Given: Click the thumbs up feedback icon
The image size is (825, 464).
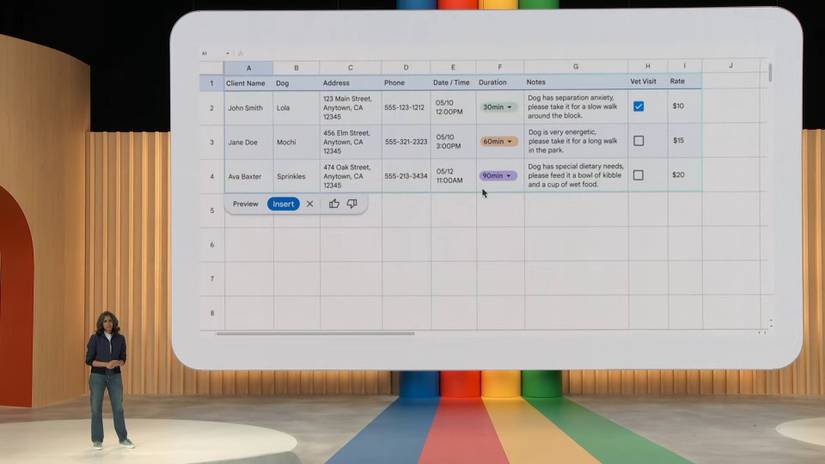Looking at the screenshot, I should pos(334,204).
